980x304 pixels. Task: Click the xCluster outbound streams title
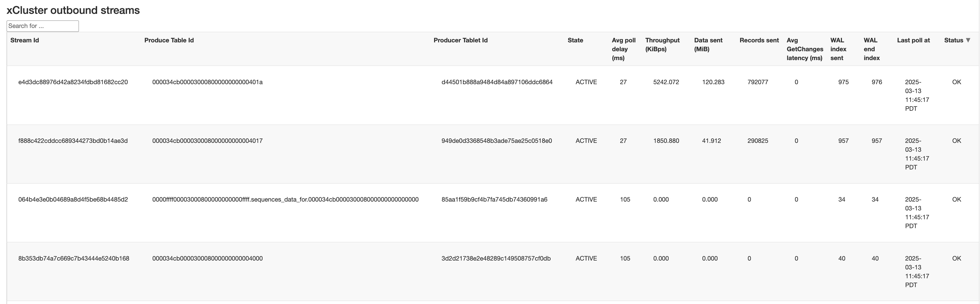pyautogui.click(x=72, y=10)
